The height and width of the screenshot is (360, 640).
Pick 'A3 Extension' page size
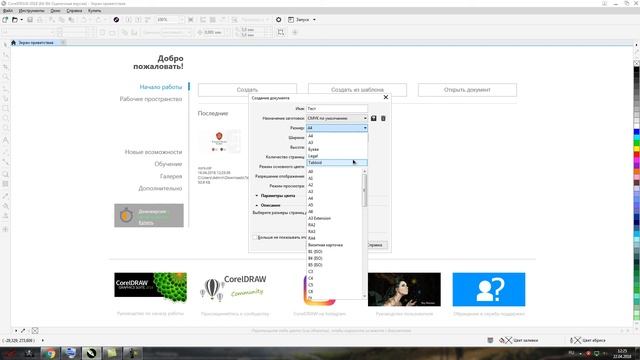point(335,218)
